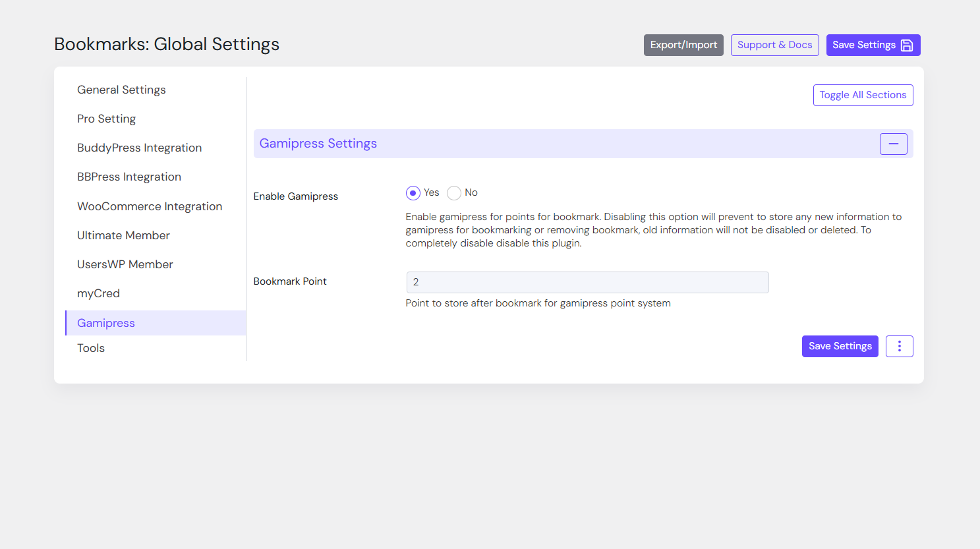The width and height of the screenshot is (980, 549).
Task: Click Toggle All Sections button
Action: click(x=863, y=95)
